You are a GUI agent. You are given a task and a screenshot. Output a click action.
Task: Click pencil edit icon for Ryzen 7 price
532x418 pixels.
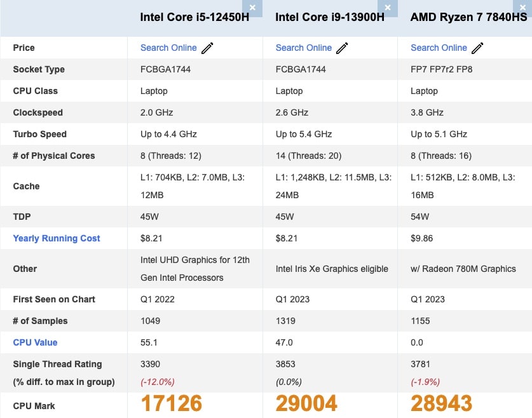(x=477, y=48)
